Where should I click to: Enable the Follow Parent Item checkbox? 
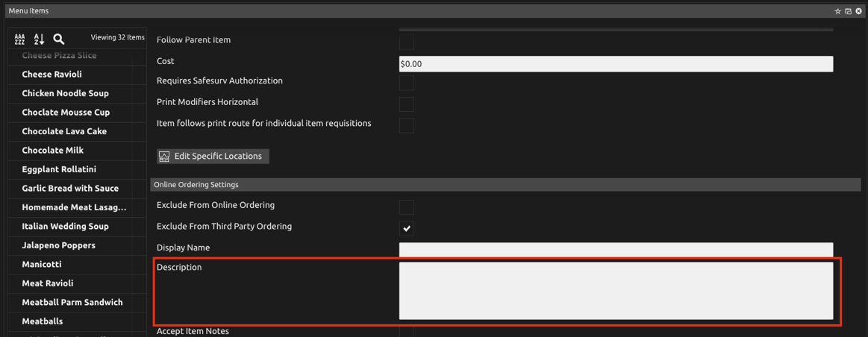pyautogui.click(x=406, y=42)
